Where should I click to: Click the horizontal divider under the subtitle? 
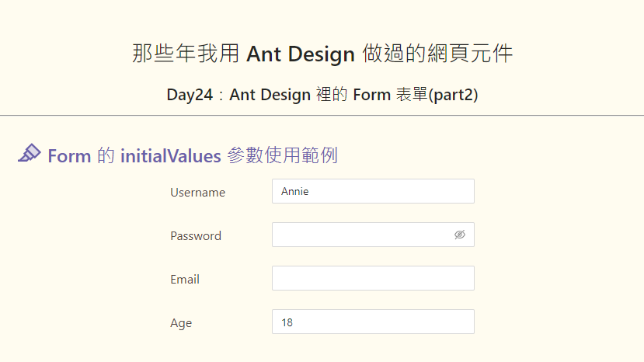[x=322, y=116]
